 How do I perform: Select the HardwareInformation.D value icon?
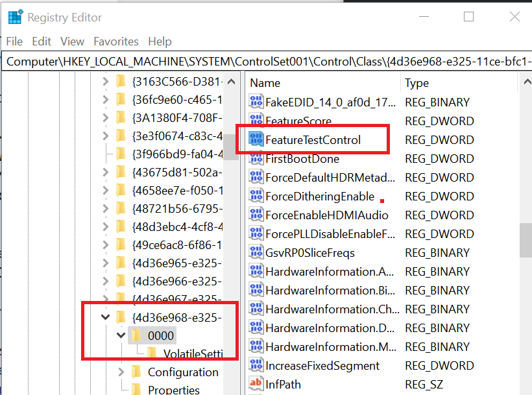pos(256,328)
